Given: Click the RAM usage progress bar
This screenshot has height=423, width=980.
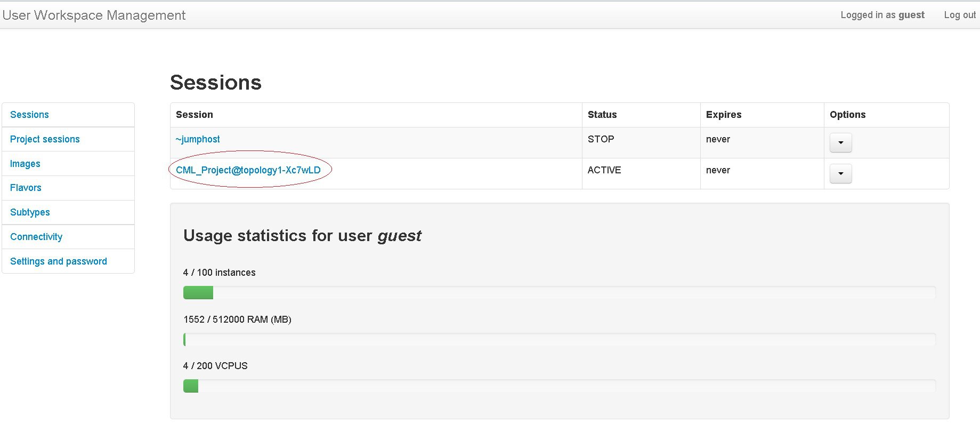Looking at the screenshot, I should [559, 339].
